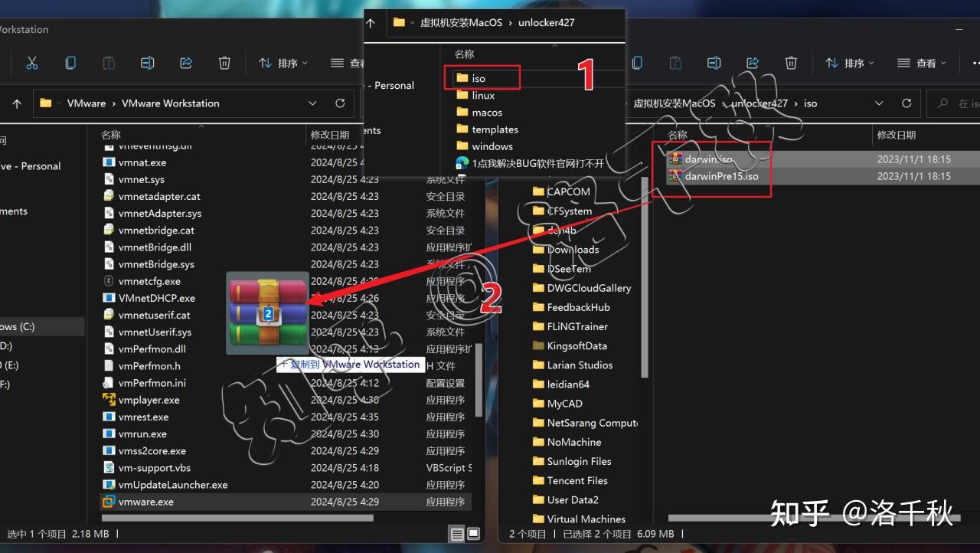The width and height of the screenshot is (980, 553).
Task: Click the Copy icon in VMware Workstation window toolbar
Action: (70, 63)
